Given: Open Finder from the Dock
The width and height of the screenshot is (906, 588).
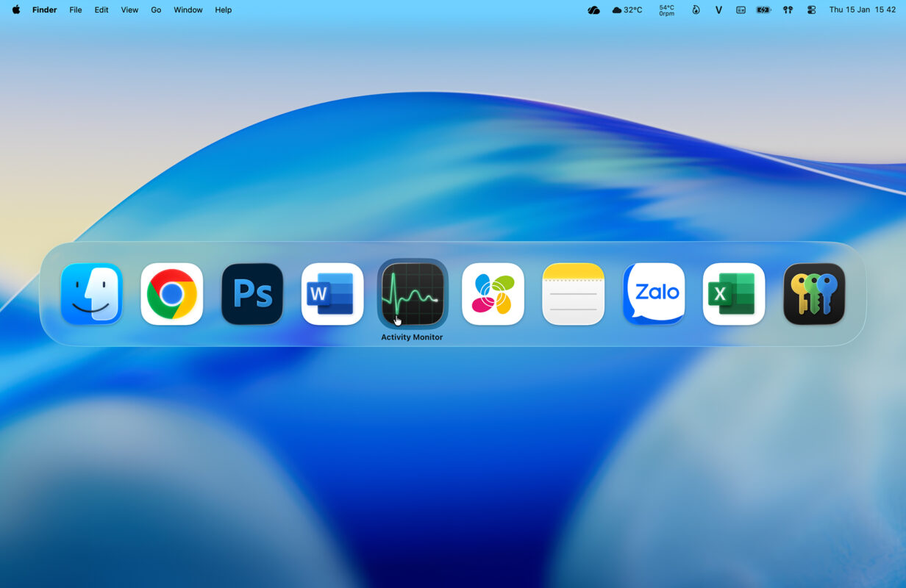Looking at the screenshot, I should (x=90, y=293).
